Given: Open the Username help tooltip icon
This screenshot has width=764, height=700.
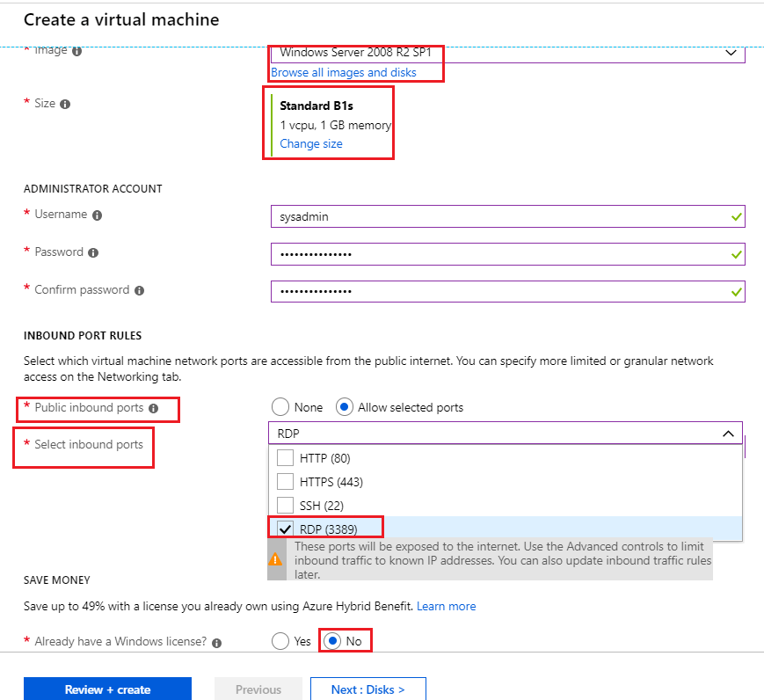Looking at the screenshot, I should point(96,215).
